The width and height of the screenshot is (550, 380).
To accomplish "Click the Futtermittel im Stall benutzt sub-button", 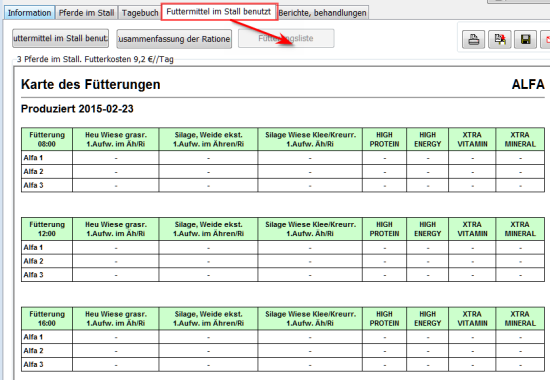I will click(x=60, y=38).
